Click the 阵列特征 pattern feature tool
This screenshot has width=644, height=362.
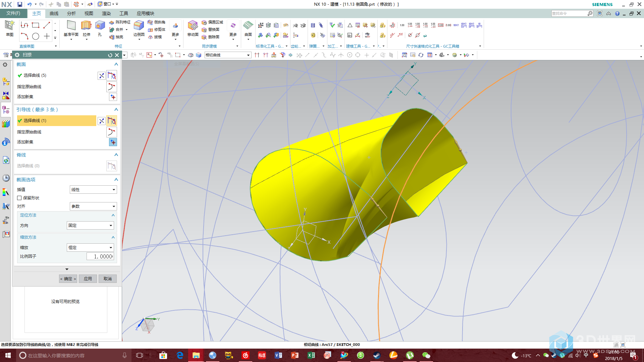pyautogui.click(x=120, y=22)
